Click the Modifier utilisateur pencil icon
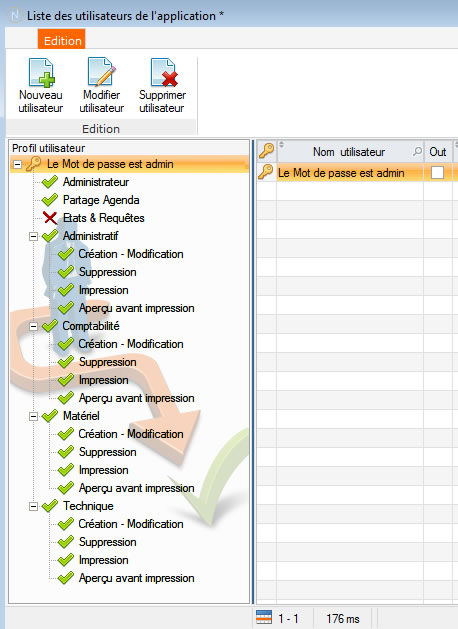Viewport: 458px width, 629px height. [x=101, y=71]
